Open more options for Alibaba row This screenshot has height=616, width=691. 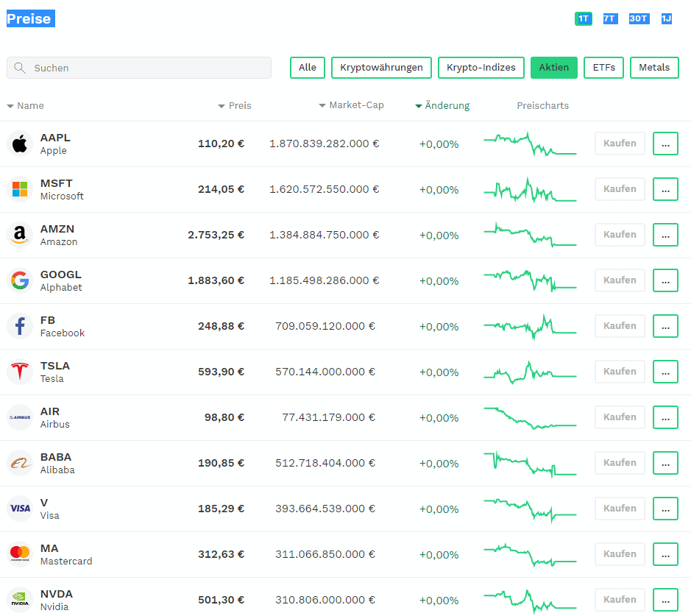click(665, 463)
